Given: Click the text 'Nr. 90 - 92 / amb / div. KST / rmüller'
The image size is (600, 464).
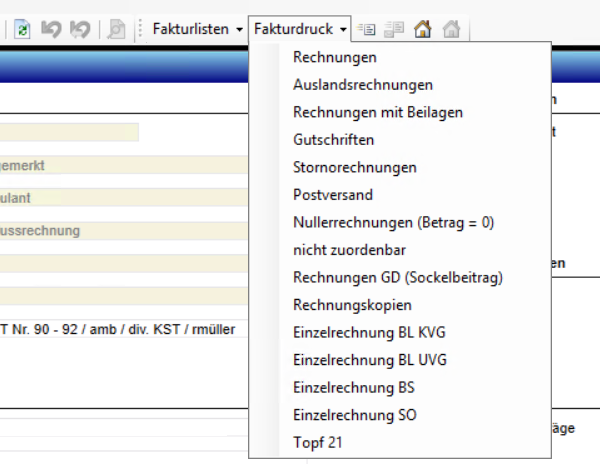Looking at the screenshot, I should coord(124,329).
